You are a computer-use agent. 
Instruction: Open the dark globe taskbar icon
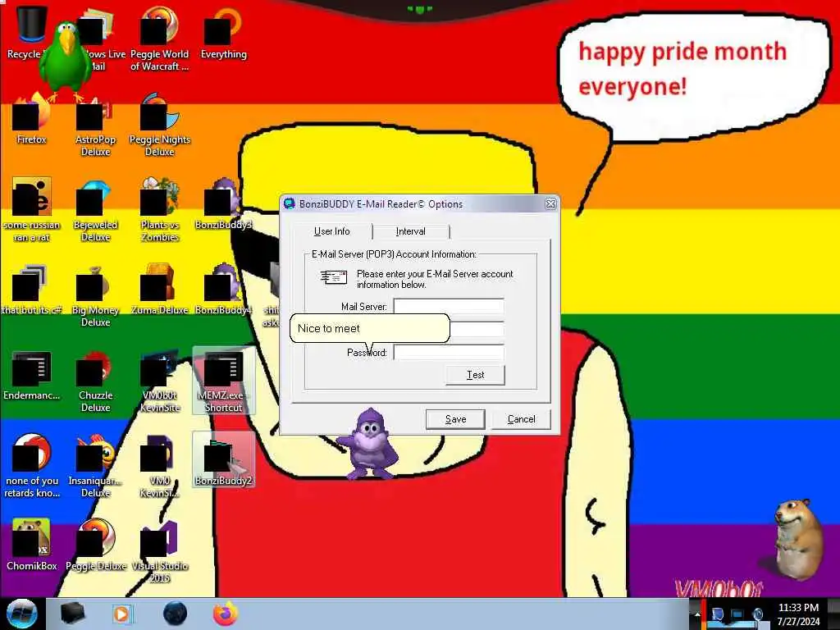175,614
